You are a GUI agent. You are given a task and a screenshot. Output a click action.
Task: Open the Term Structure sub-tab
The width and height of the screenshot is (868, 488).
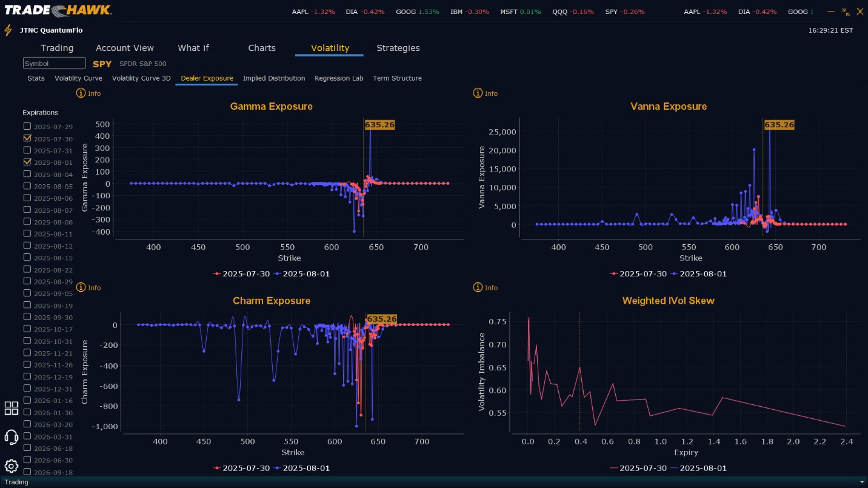(397, 78)
